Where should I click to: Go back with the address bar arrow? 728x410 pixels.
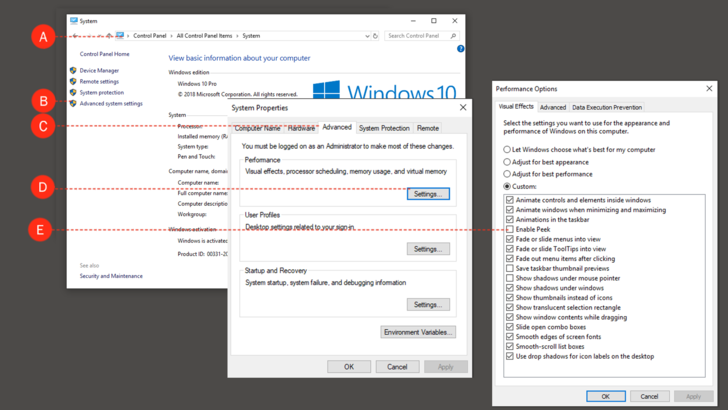[x=75, y=36]
